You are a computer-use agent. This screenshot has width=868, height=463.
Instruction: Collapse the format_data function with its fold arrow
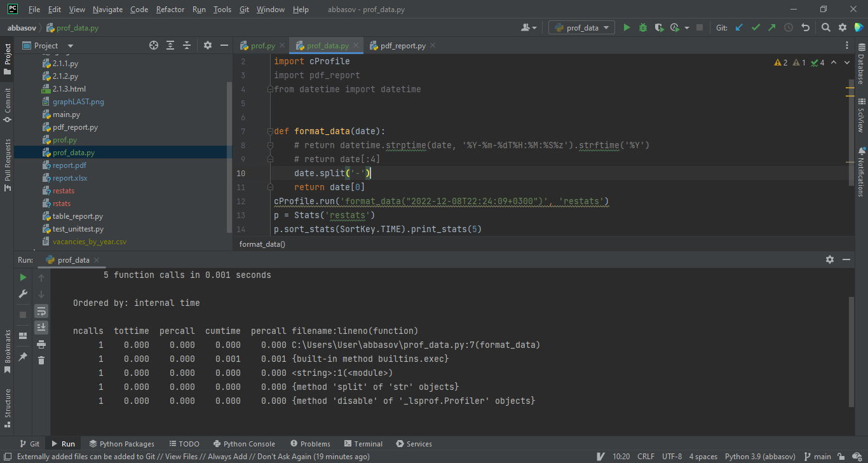(x=269, y=131)
